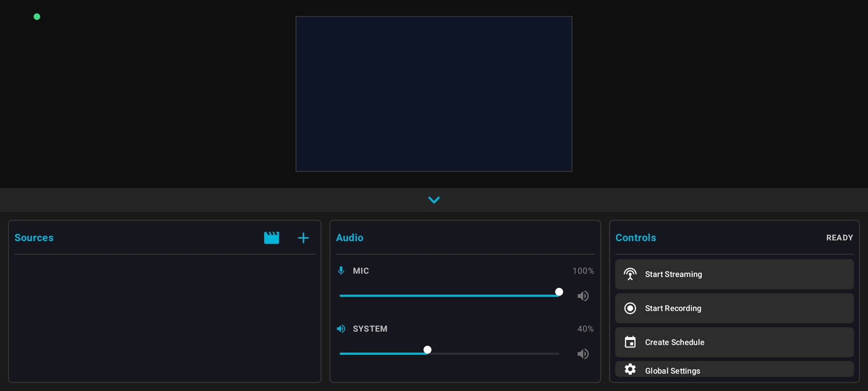The height and width of the screenshot is (391, 868).
Task: Add a new source with the plus icon
Action: coord(303,238)
